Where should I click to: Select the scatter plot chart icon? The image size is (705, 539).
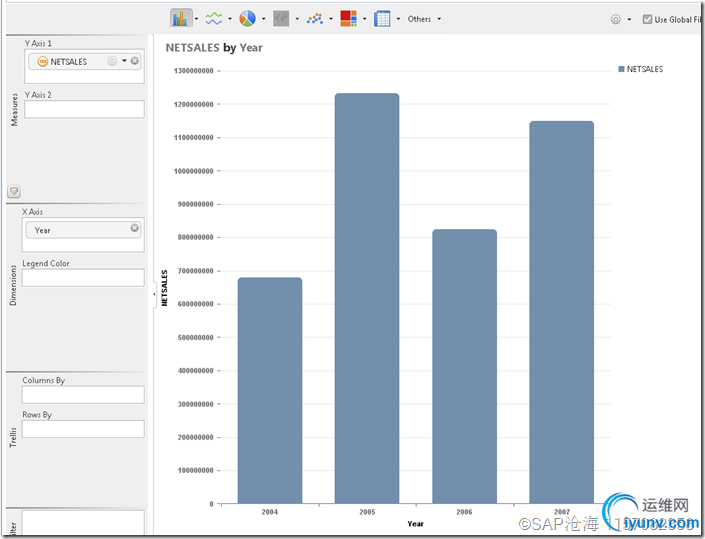point(314,18)
